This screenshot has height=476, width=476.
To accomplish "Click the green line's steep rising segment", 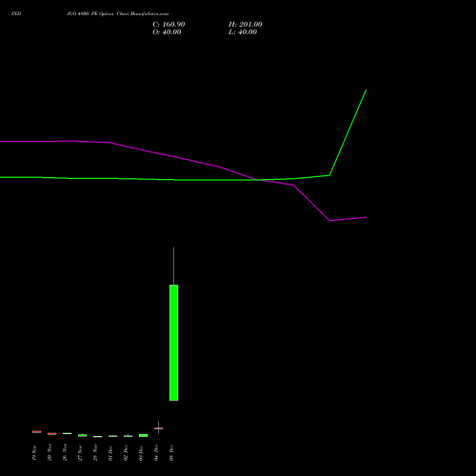I will [347, 132].
